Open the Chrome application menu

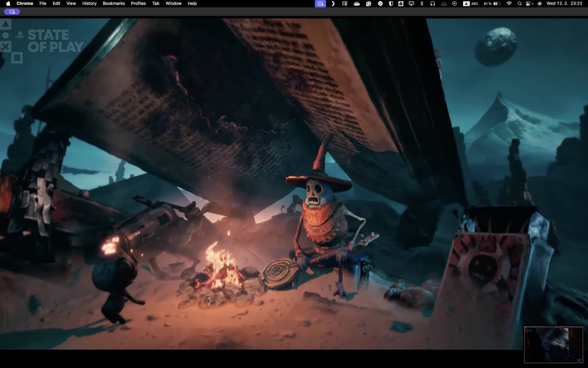[x=25, y=3]
